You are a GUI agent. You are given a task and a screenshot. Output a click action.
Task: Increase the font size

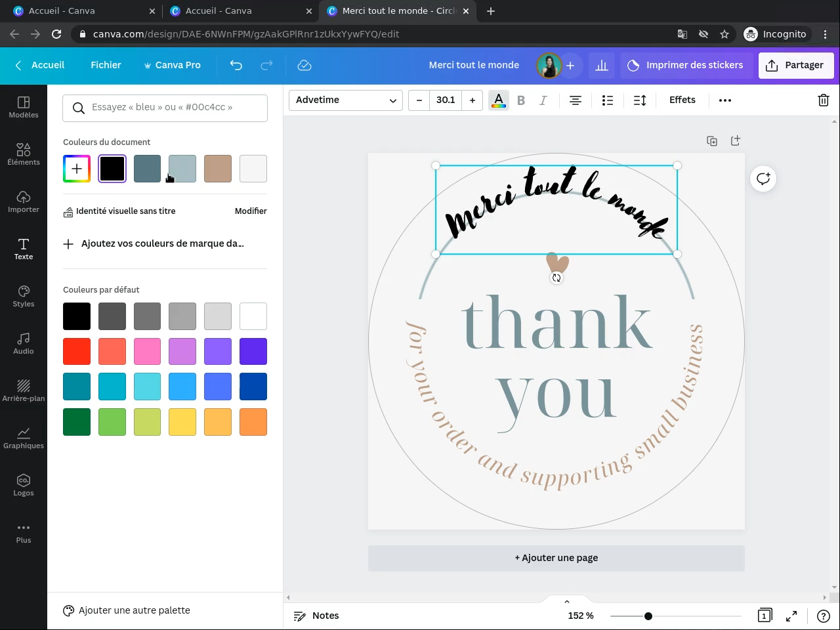[x=472, y=100]
